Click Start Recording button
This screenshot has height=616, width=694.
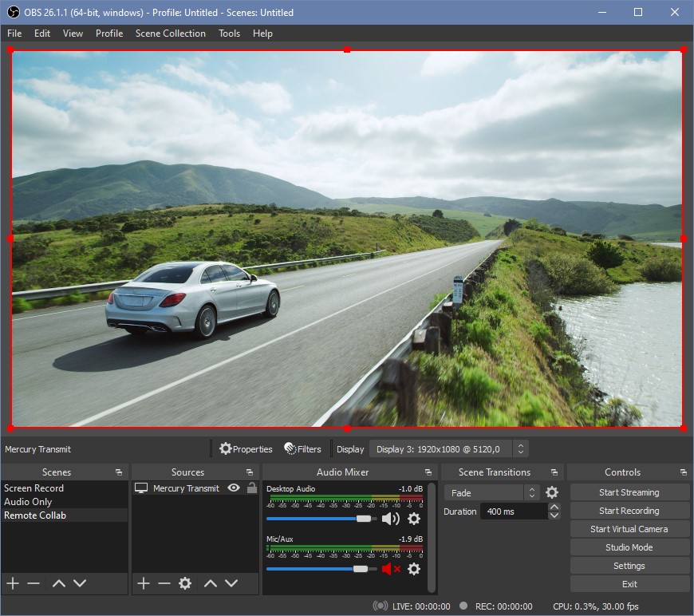[x=629, y=511]
